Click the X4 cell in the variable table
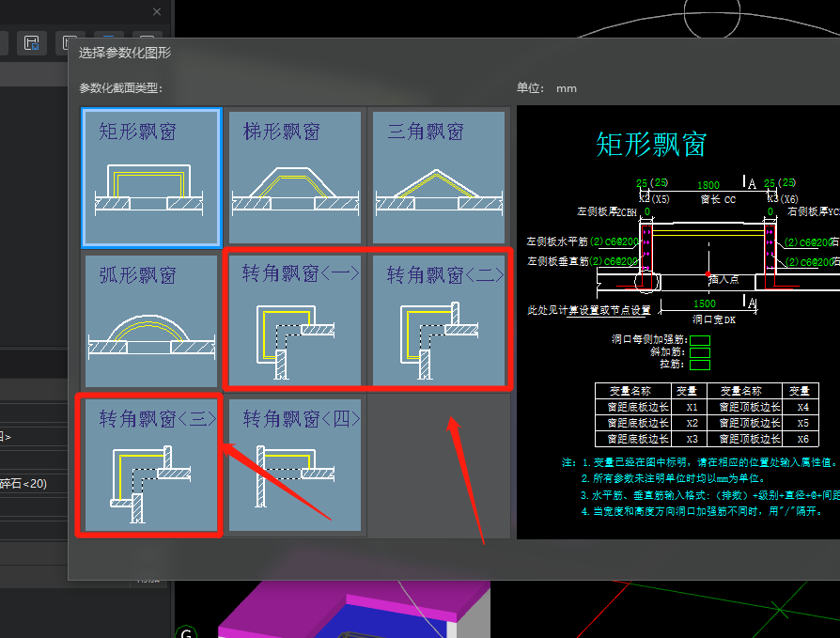Viewport: 840px width, 638px height. (802, 407)
